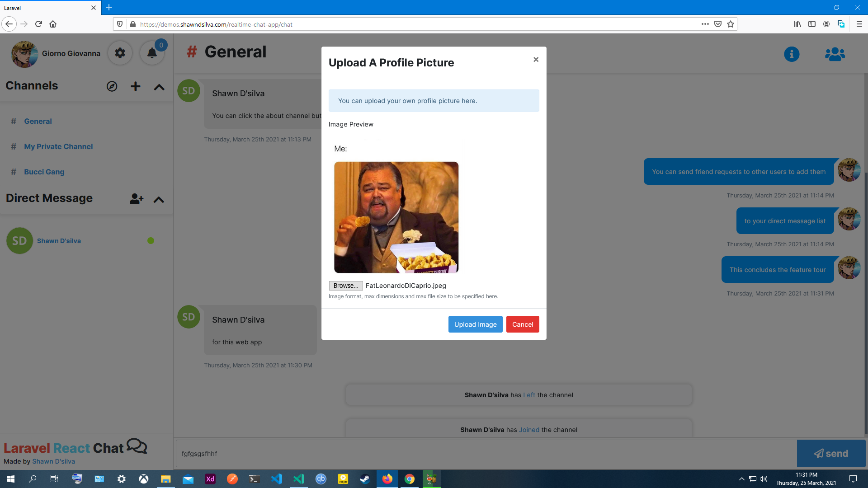
Task: Switch to My Private Channel
Action: [x=58, y=146]
